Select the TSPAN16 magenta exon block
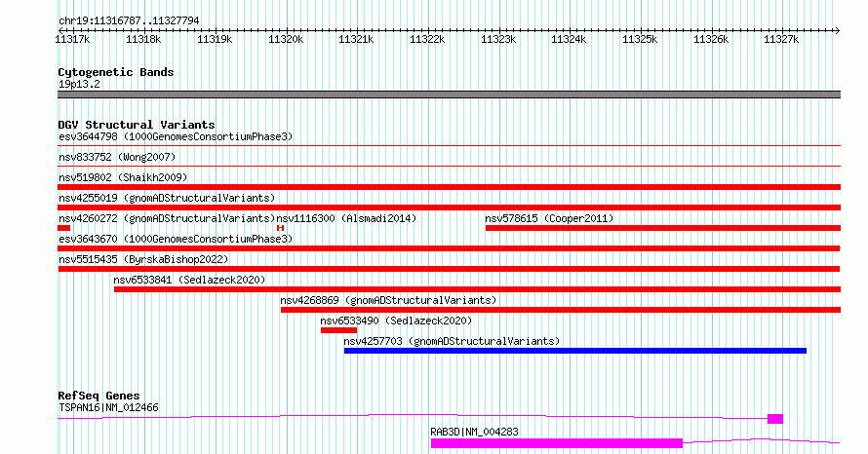Image resolution: width=868 pixels, height=454 pixels. click(775, 419)
